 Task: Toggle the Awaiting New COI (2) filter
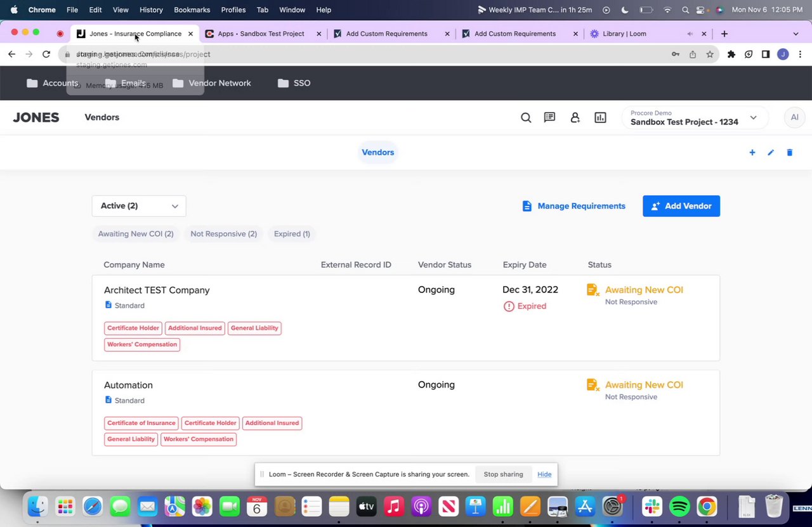(x=136, y=234)
